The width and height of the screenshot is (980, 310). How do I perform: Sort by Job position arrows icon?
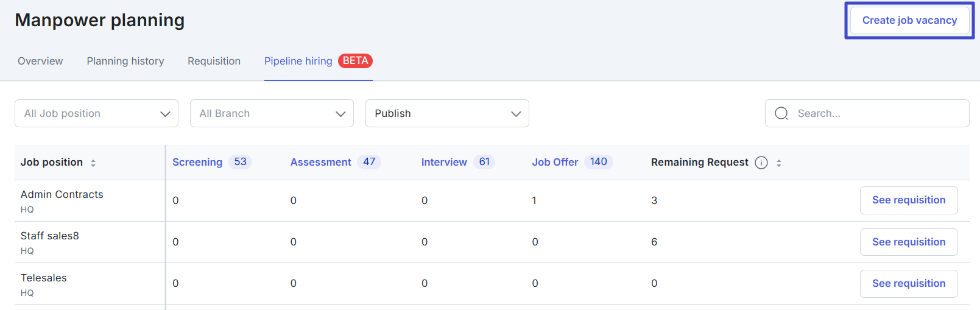93,163
